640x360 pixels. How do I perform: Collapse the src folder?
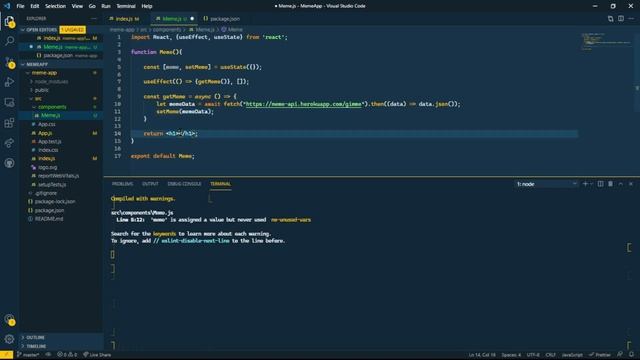click(31, 99)
